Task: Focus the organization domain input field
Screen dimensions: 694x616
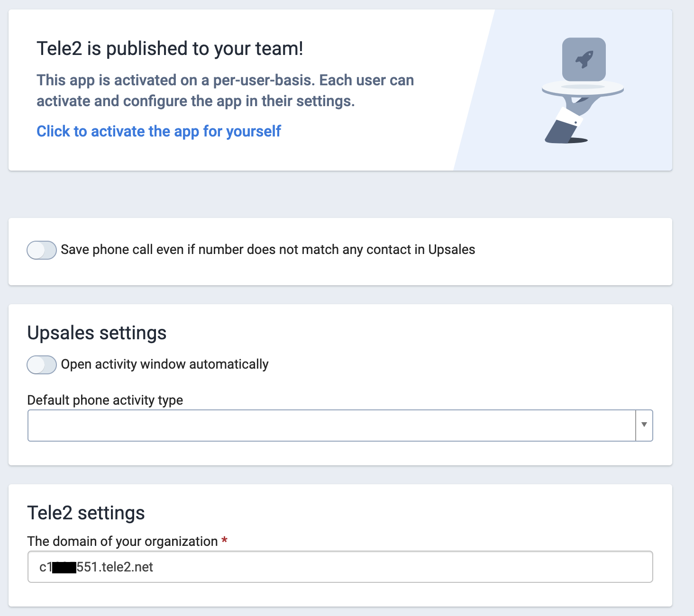Action: pos(340,567)
